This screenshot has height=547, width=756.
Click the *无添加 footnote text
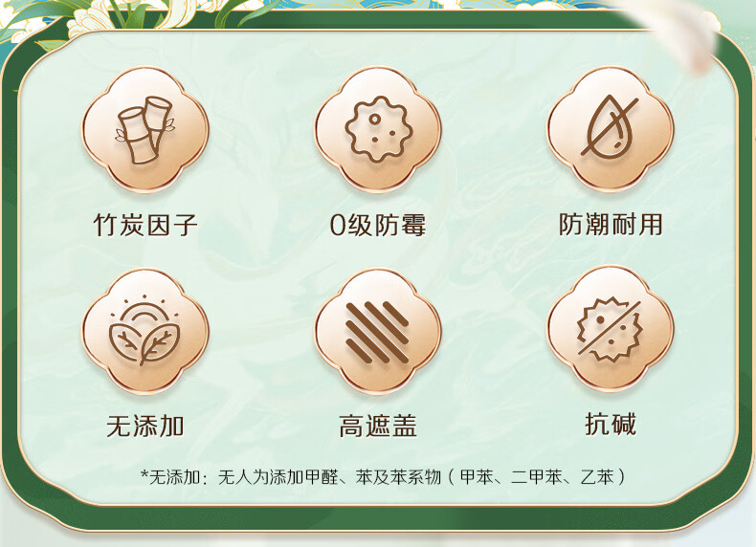[384, 477]
